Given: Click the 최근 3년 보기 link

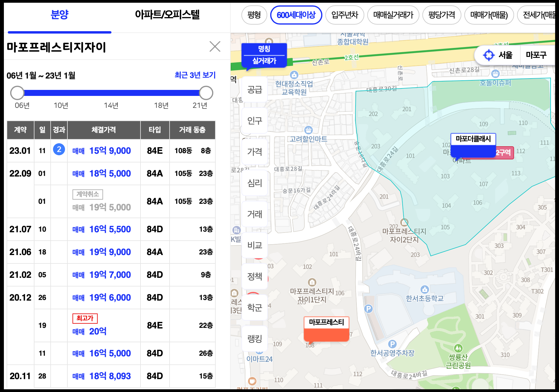Looking at the screenshot, I should coord(195,75).
